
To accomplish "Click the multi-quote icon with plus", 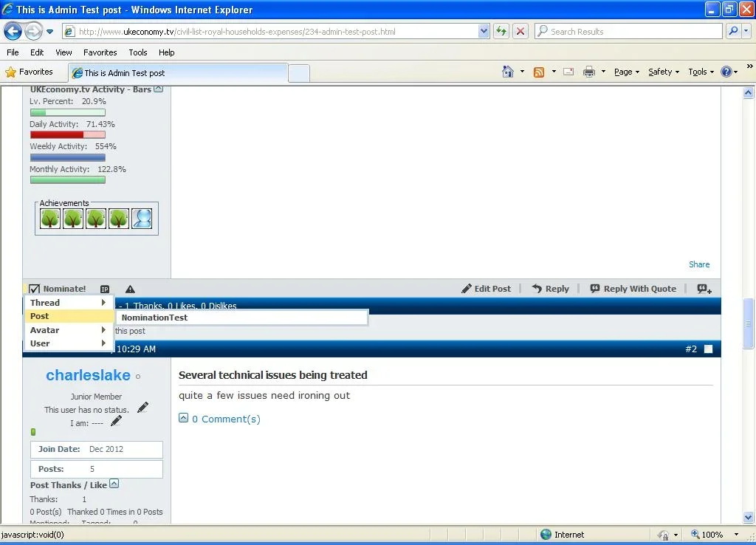I will point(704,289).
